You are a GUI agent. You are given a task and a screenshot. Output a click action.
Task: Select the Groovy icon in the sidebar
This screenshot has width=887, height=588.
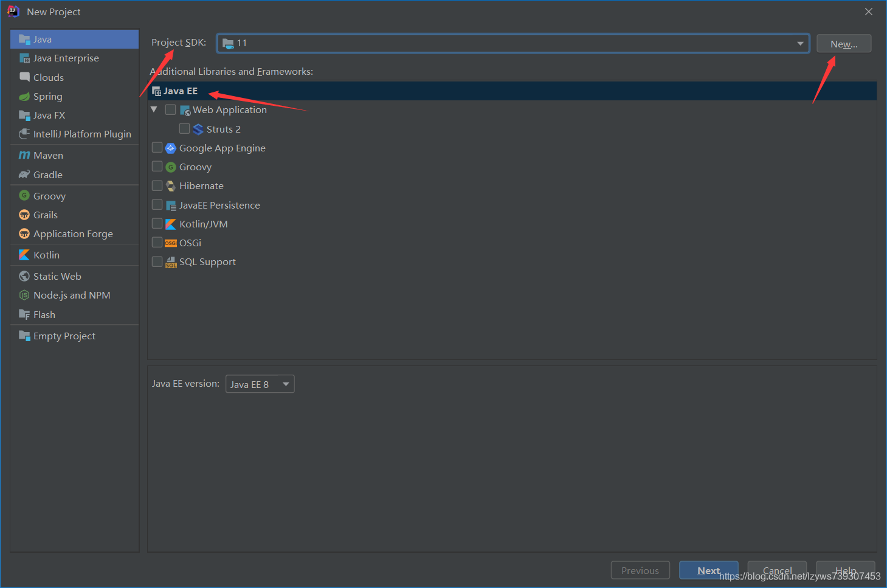pos(24,196)
